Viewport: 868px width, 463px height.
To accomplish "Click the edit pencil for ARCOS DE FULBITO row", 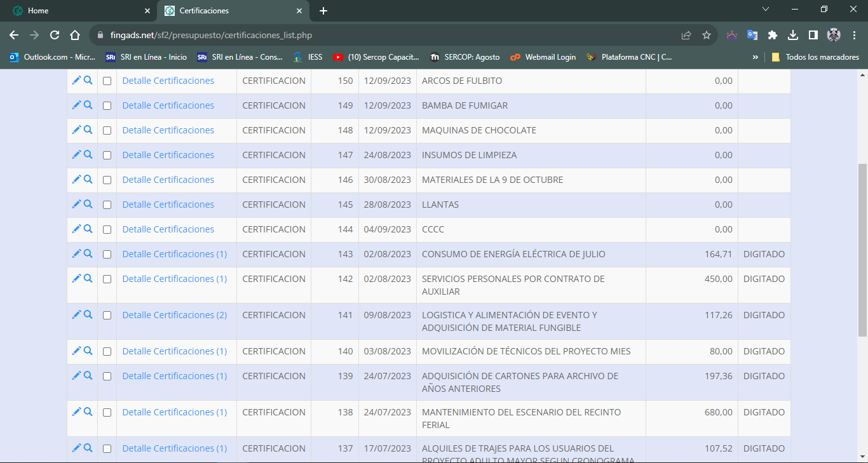I will coord(76,80).
